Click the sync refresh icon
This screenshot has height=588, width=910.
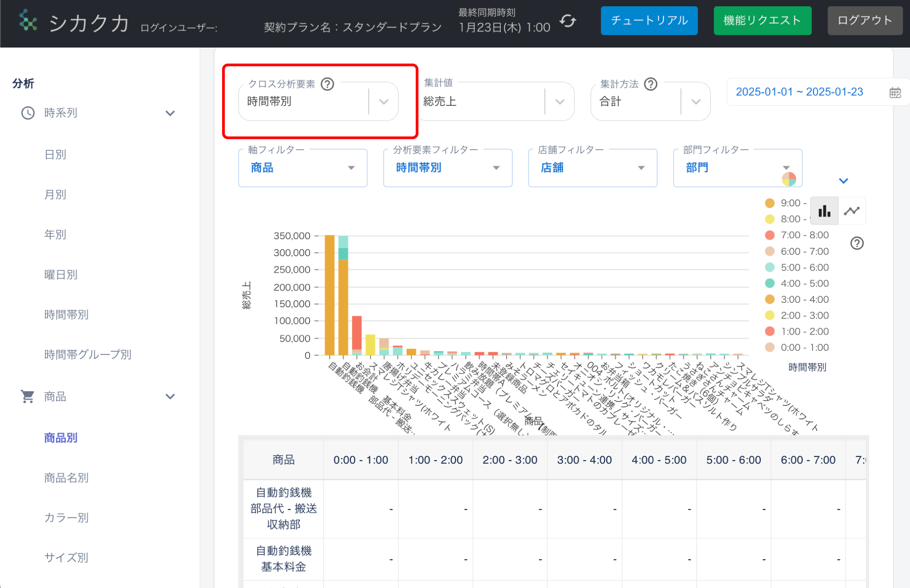point(568,21)
